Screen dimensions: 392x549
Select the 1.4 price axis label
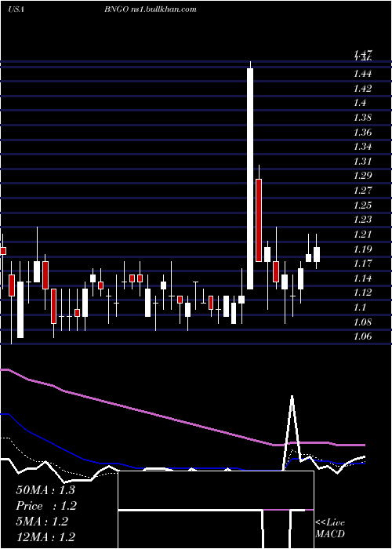click(360, 103)
